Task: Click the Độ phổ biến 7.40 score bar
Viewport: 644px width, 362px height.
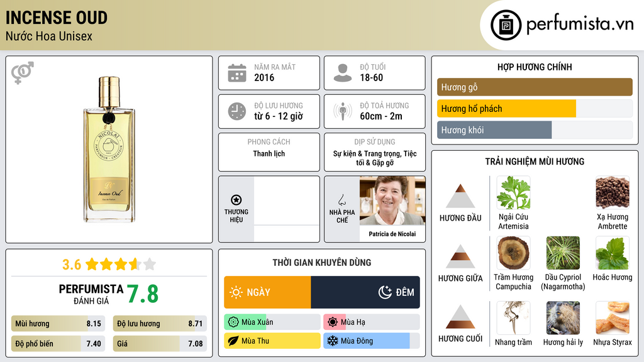Action: 58,344
